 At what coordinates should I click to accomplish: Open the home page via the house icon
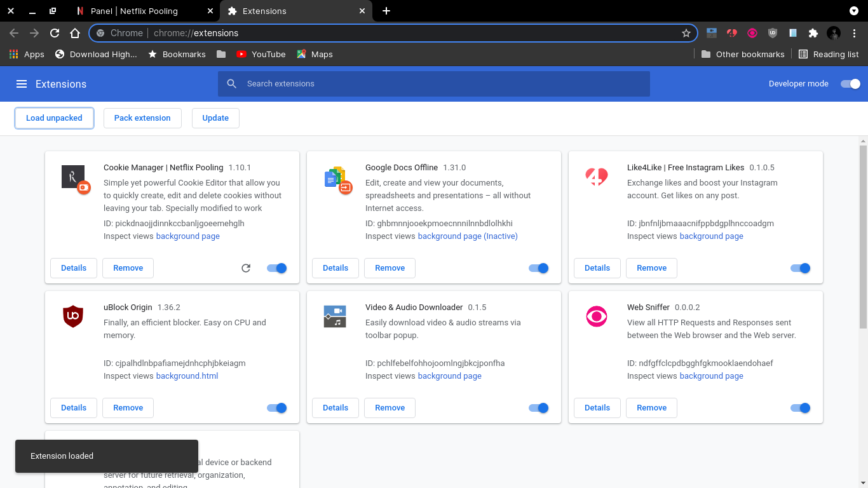click(x=75, y=33)
